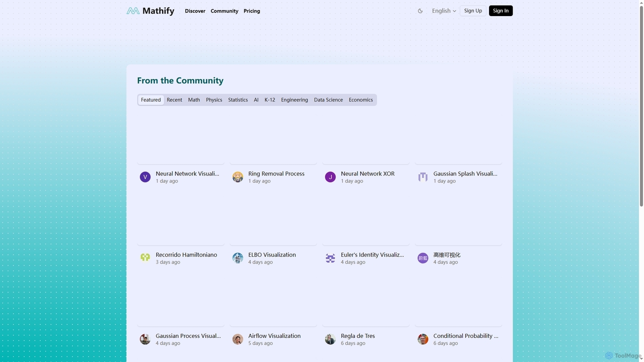
Task: Open the Regla de Tres post
Action: click(x=358, y=336)
